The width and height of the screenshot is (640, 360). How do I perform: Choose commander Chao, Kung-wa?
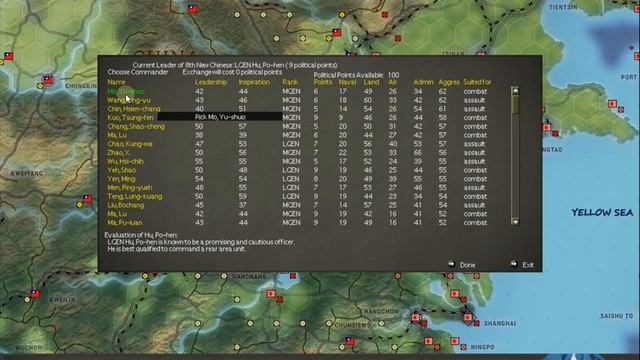coord(130,144)
